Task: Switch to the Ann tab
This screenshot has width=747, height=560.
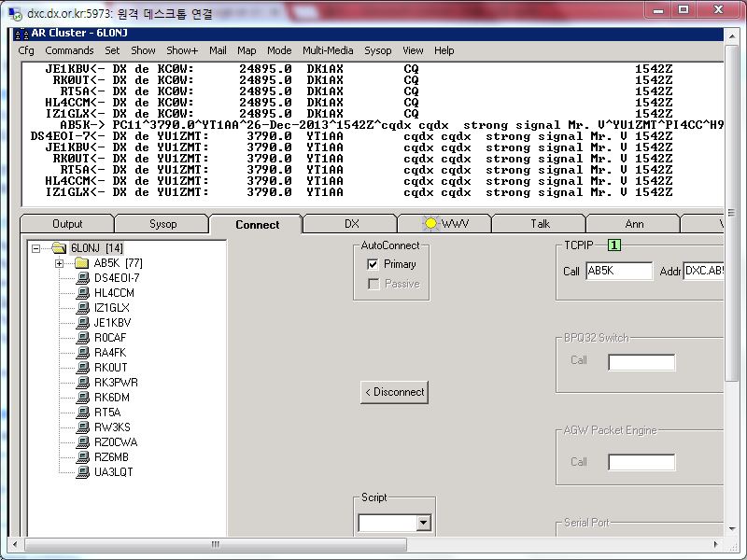Action: point(634,224)
